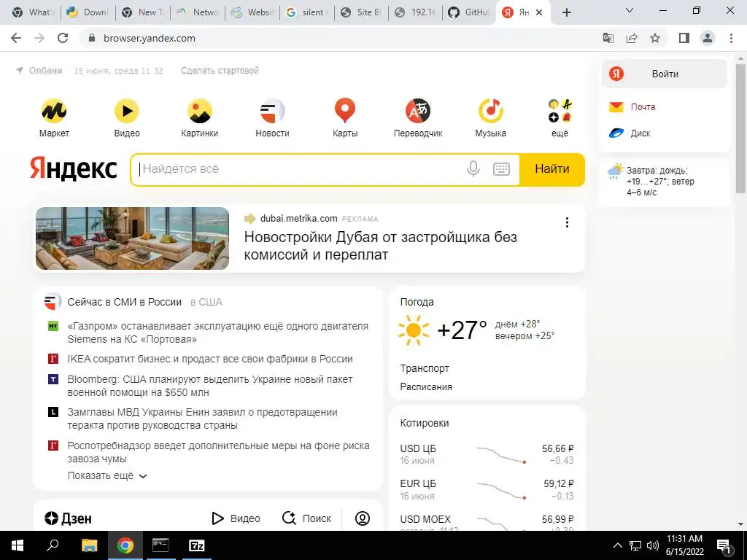Open File Explorer from taskbar
Screen dimensions: 747x560
point(90,545)
